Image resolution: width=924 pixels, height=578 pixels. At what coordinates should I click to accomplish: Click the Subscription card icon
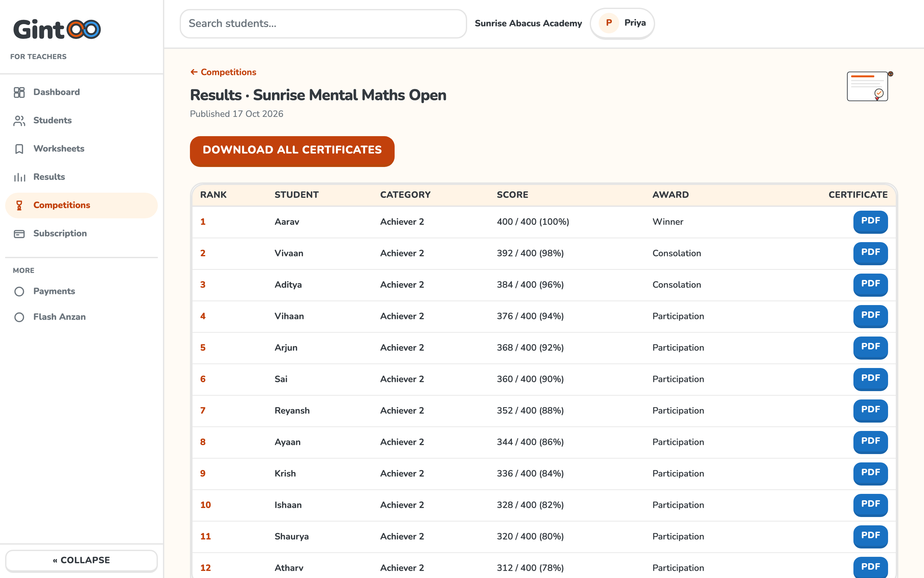click(19, 233)
